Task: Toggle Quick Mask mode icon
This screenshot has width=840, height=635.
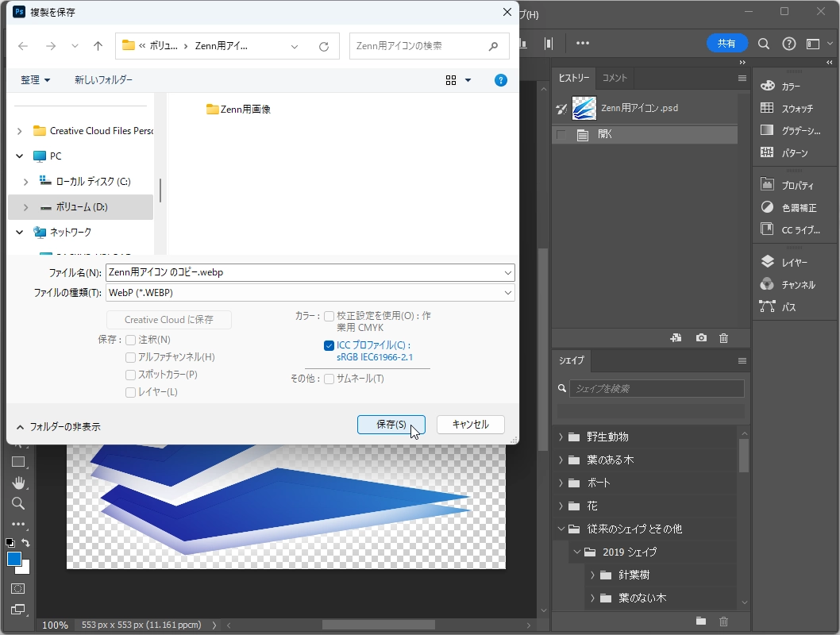Action: (x=18, y=588)
